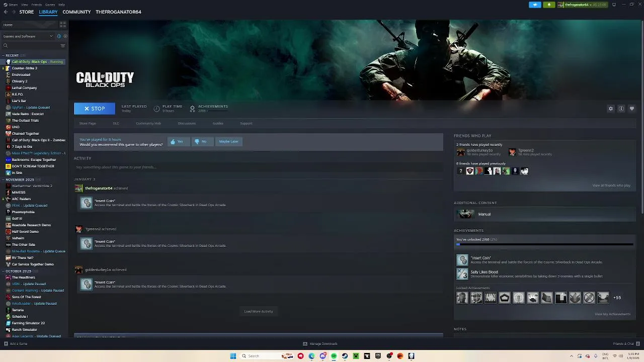Open the Help menu
The image size is (644, 362).
pos(61,5)
